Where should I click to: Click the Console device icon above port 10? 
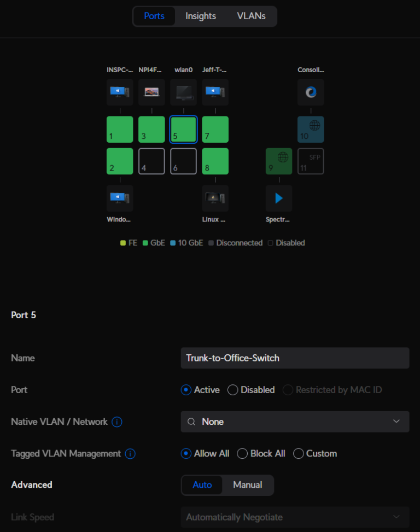coord(311,92)
